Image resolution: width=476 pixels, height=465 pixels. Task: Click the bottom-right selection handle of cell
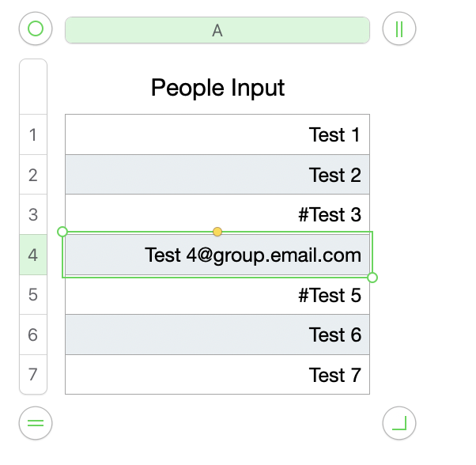click(372, 278)
